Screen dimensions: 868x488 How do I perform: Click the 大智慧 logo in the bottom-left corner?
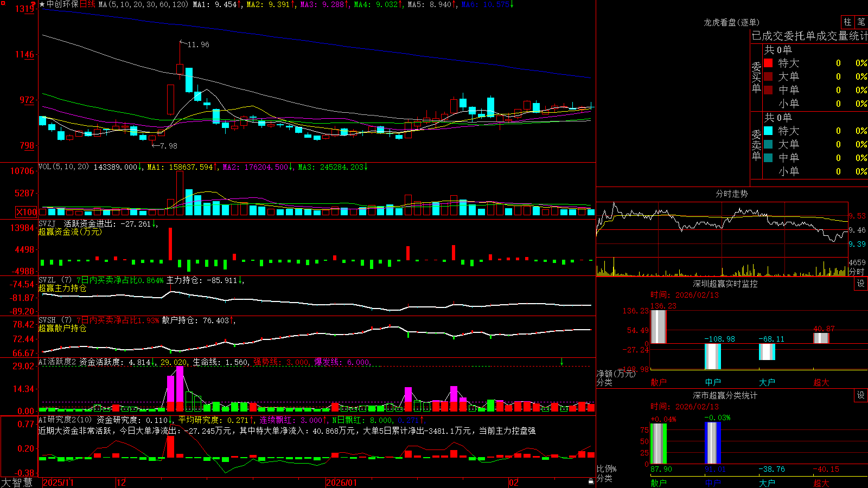click(x=17, y=482)
